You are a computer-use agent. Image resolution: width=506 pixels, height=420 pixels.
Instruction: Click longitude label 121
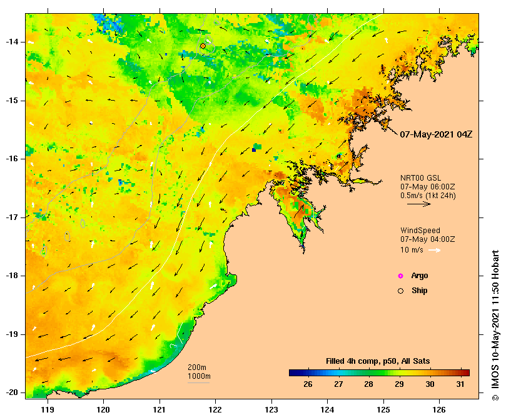click(159, 410)
